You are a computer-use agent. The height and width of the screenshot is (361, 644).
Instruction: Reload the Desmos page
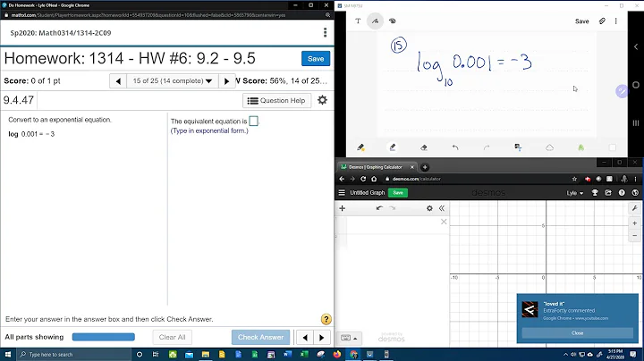(x=363, y=179)
